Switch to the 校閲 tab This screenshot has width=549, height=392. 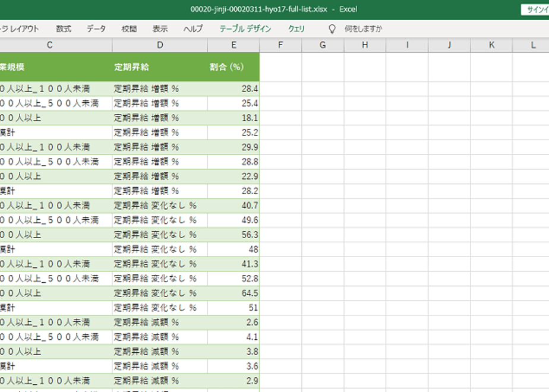tap(129, 29)
